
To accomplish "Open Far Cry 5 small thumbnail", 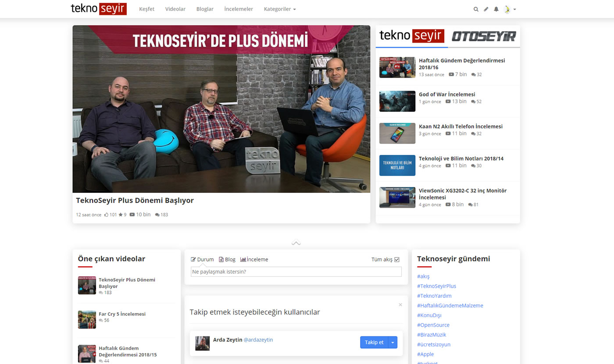I will click(87, 320).
